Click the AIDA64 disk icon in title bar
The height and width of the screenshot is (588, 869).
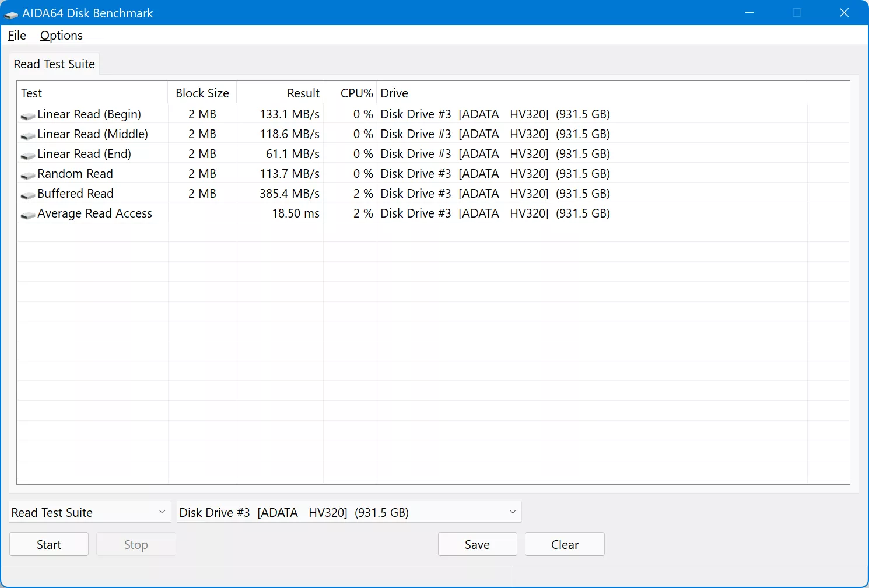[11, 13]
